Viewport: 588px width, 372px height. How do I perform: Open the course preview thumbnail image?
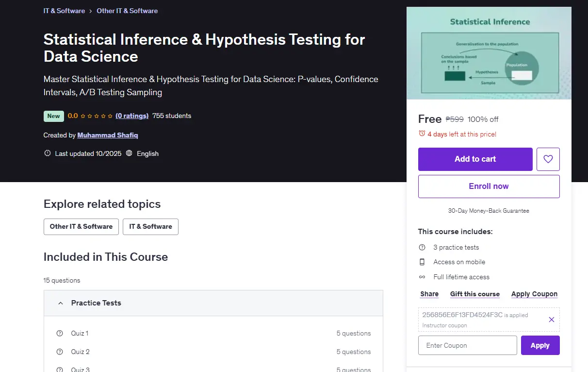(489, 53)
